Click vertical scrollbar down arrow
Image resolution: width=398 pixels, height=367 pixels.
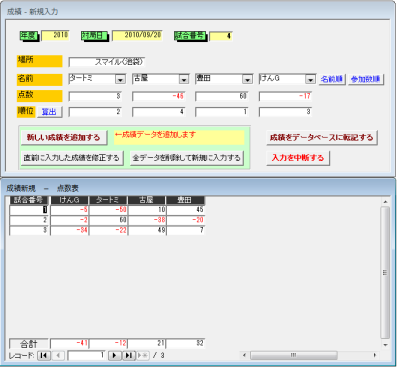[385, 345]
